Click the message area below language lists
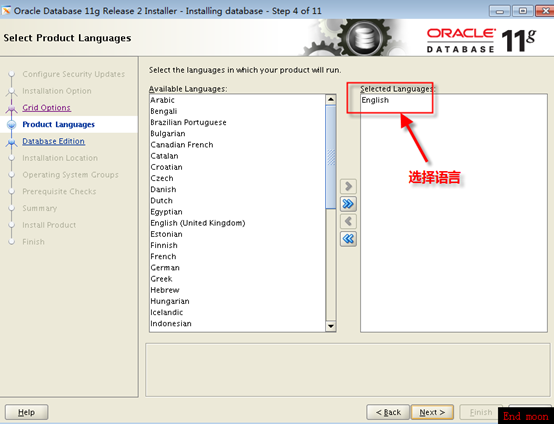Viewport: 554px width, 424px height. coord(348,370)
